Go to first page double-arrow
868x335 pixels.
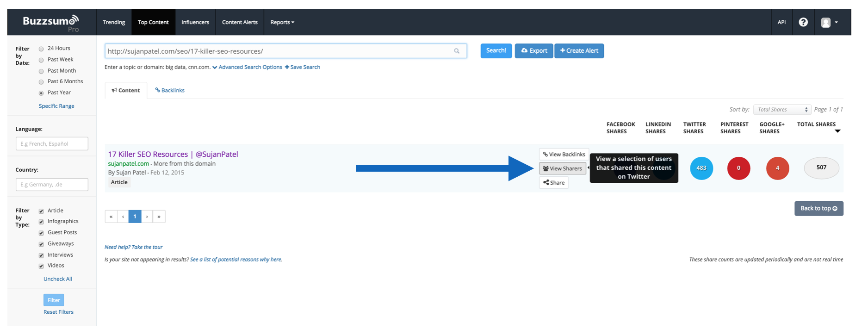(111, 217)
